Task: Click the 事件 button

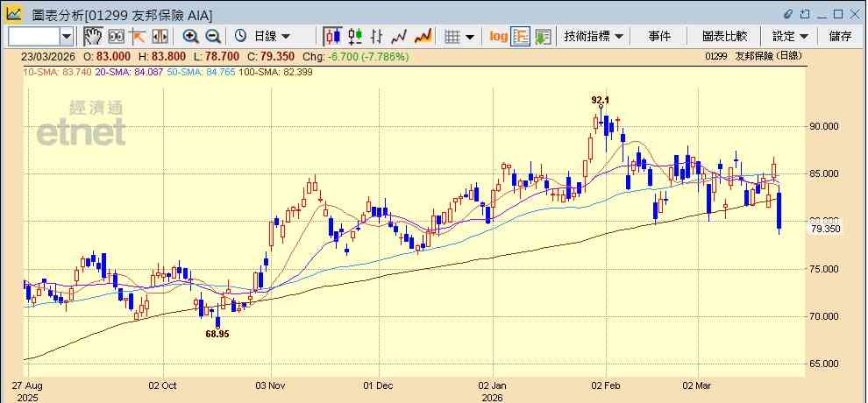Action: [x=659, y=37]
